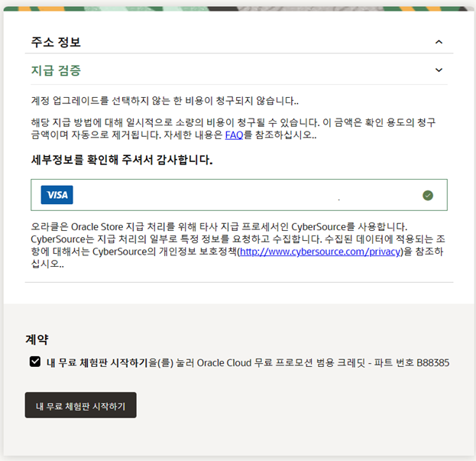Collapse the 주소 정보 section chevron
476x461 pixels.
[x=439, y=42]
